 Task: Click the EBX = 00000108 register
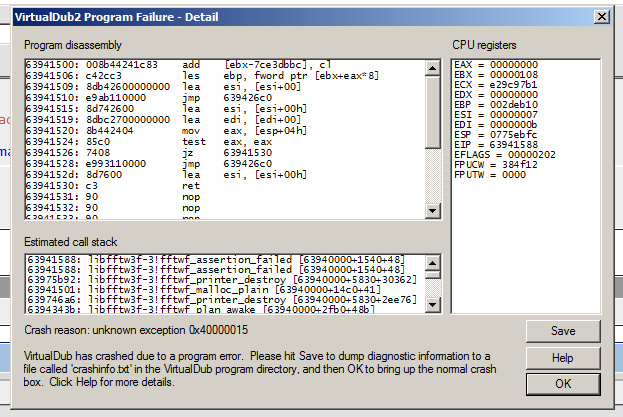click(x=496, y=75)
